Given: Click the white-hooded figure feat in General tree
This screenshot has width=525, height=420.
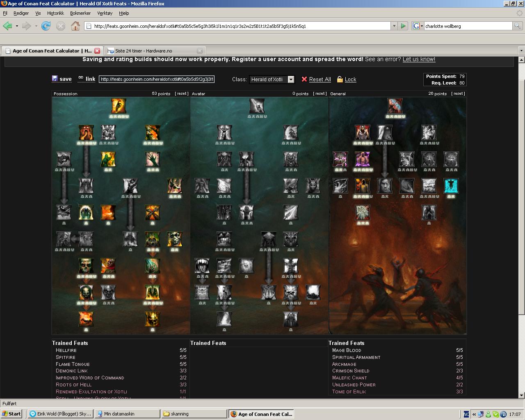Looking at the screenshot, I should [x=363, y=132].
